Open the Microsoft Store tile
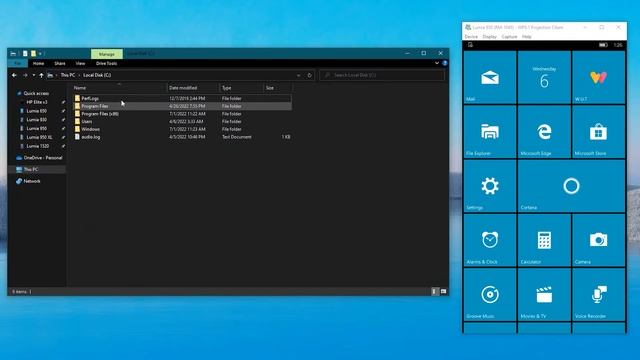This screenshot has height=360, width=640. (598, 132)
